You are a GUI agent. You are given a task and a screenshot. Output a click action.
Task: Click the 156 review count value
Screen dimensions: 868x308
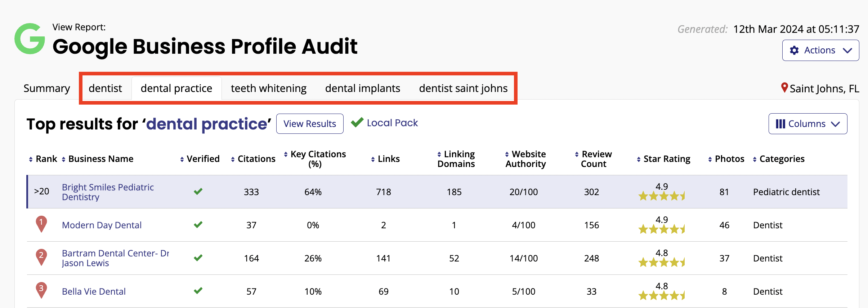click(591, 225)
